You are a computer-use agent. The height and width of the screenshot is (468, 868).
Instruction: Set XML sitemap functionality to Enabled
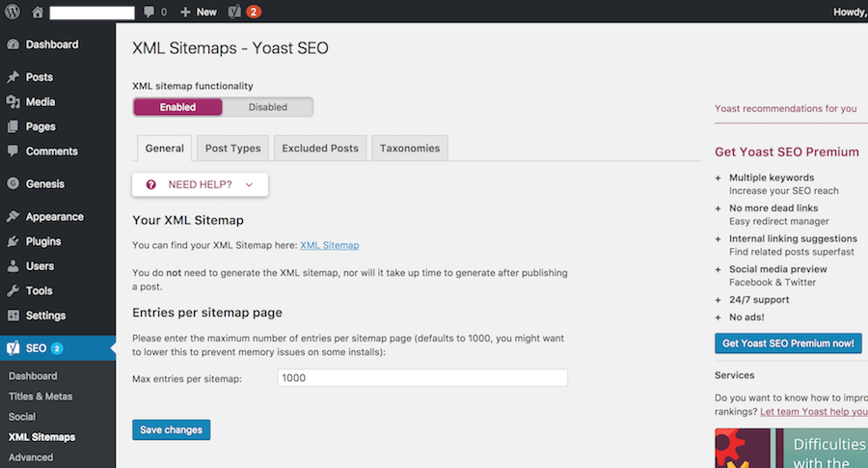coord(177,107)
